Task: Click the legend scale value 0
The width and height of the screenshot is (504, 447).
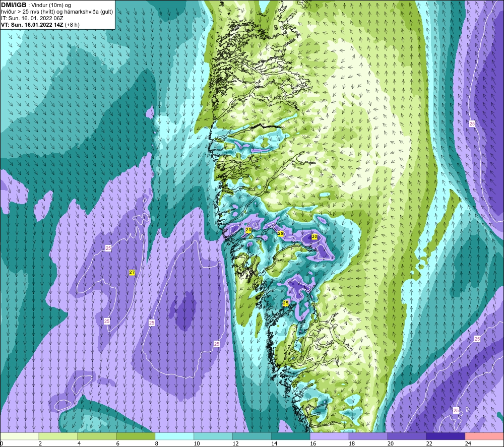Action: click(2, 443)
